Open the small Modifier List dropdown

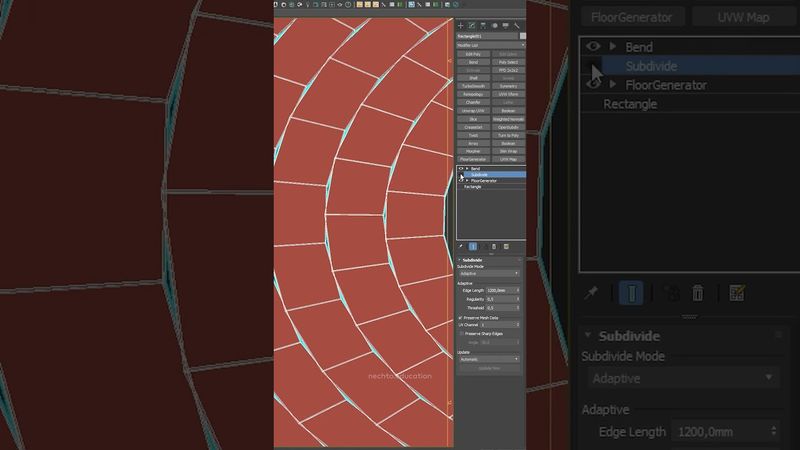click(x=491, y=45)
